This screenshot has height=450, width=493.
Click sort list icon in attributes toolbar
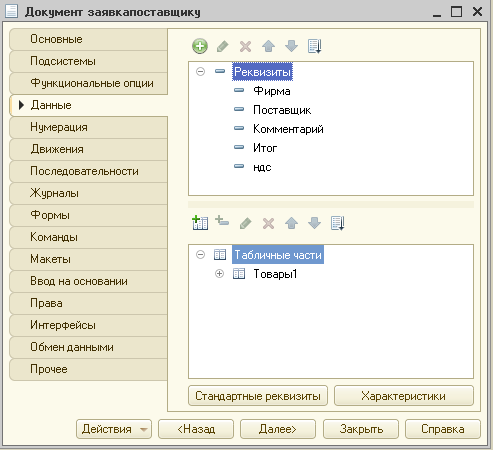[x=314, y=46]
